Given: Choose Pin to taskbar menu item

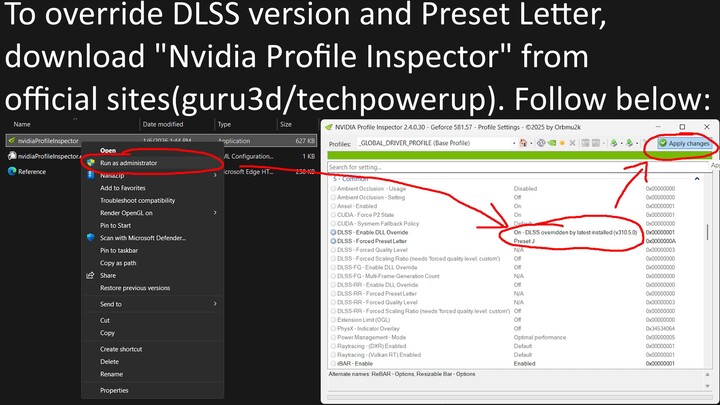Looking at the screenshot, I should 119,251.
